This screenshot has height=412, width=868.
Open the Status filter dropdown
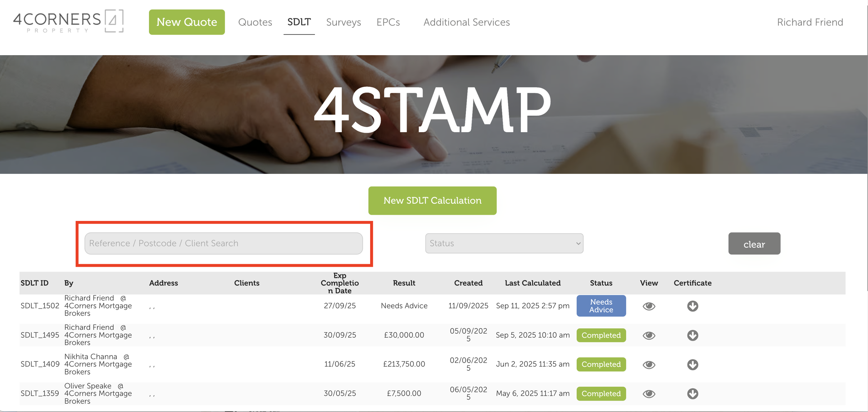coord(504,243)
